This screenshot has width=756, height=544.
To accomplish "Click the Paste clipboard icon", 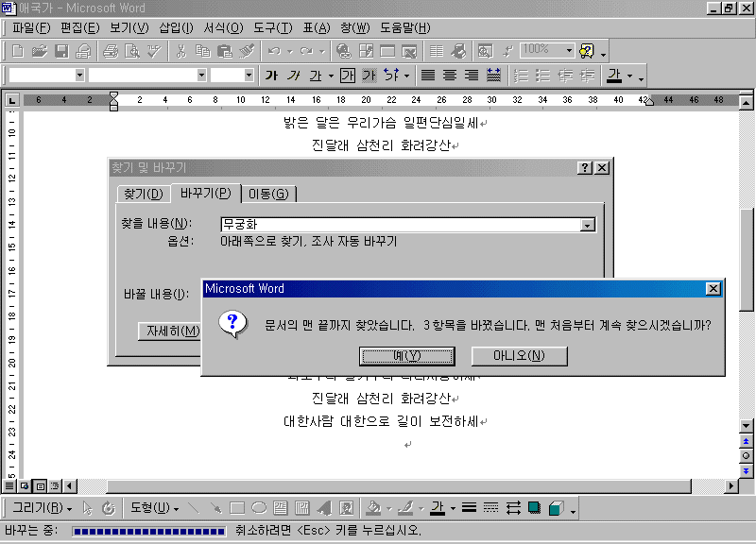I will (x=225, y=51).
